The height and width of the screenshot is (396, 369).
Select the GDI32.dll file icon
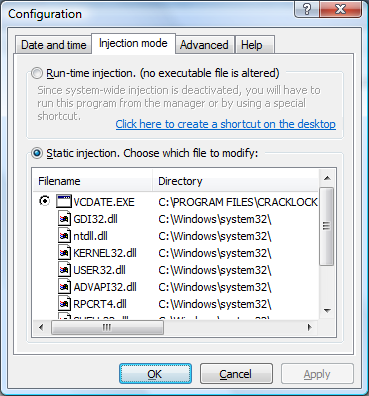[64, 219]
